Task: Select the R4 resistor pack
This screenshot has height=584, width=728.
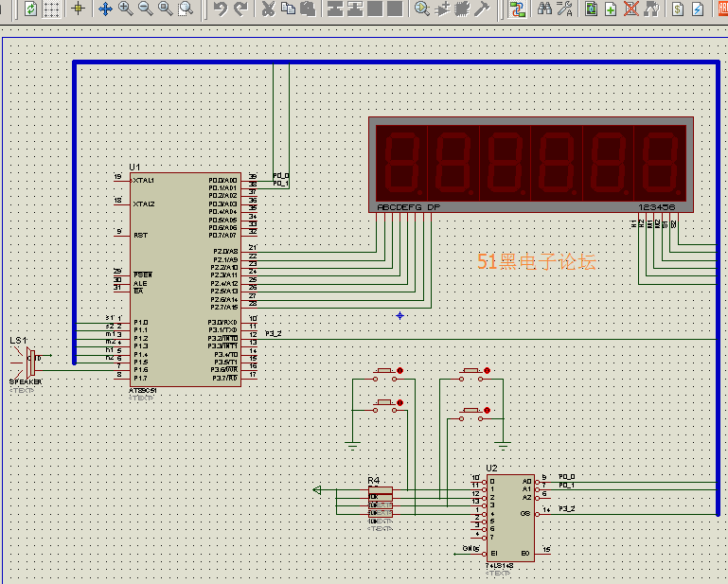Action: coord(381,502)
